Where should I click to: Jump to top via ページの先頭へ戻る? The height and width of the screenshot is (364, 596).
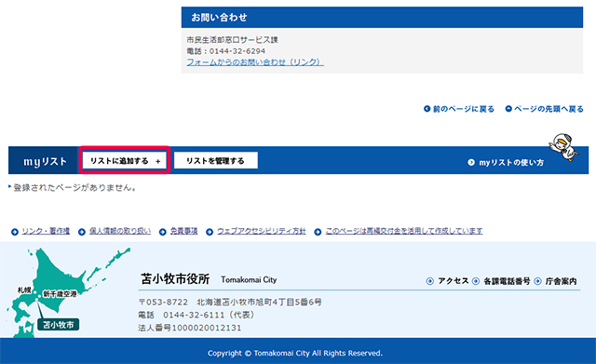(x=549, y=109)
